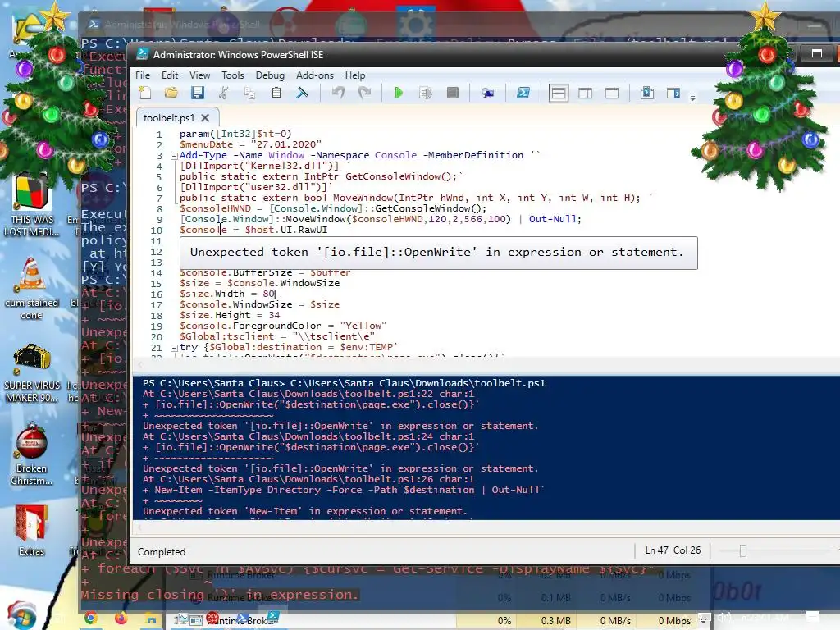Click the Run Selection icon
This screenshot has height=630, width=840.
(426, 94)
